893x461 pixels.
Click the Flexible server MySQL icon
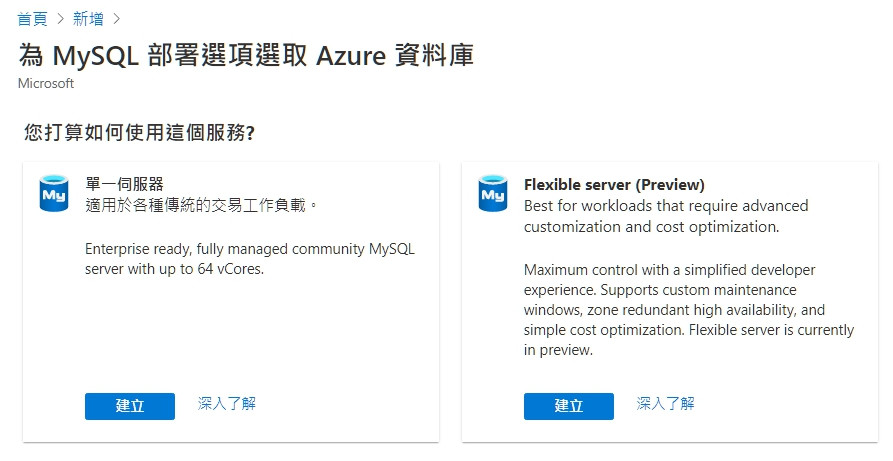tap(492, 193)
